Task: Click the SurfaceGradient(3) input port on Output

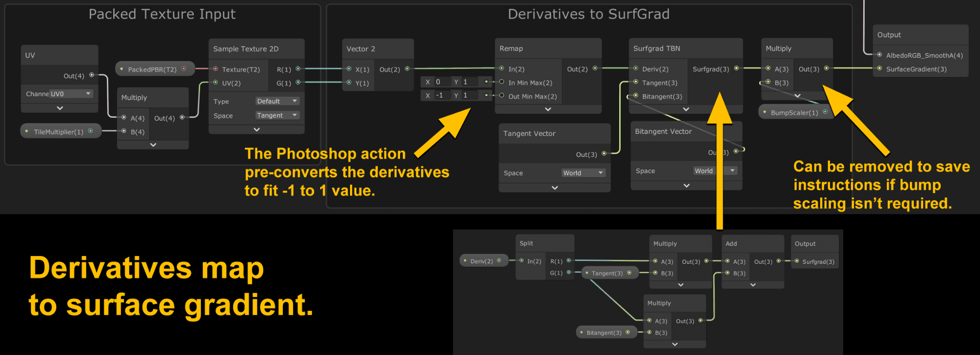Action: click(x=879, y=68)
